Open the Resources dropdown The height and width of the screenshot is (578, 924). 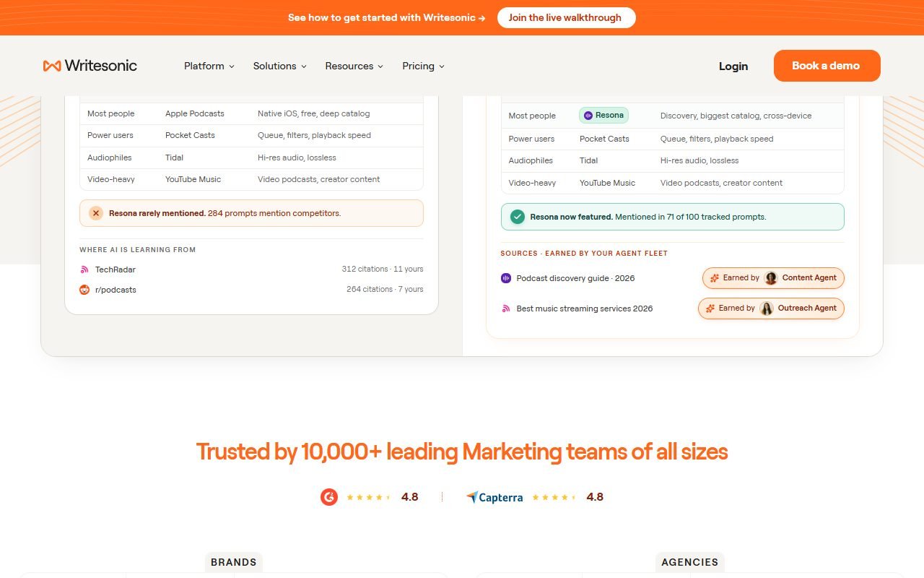(354, 66)
